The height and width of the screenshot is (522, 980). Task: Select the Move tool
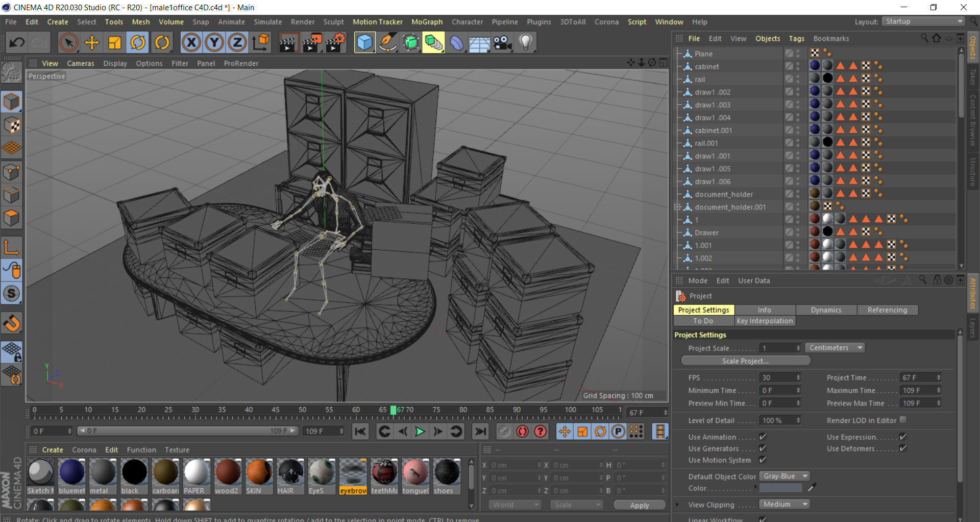92,42
